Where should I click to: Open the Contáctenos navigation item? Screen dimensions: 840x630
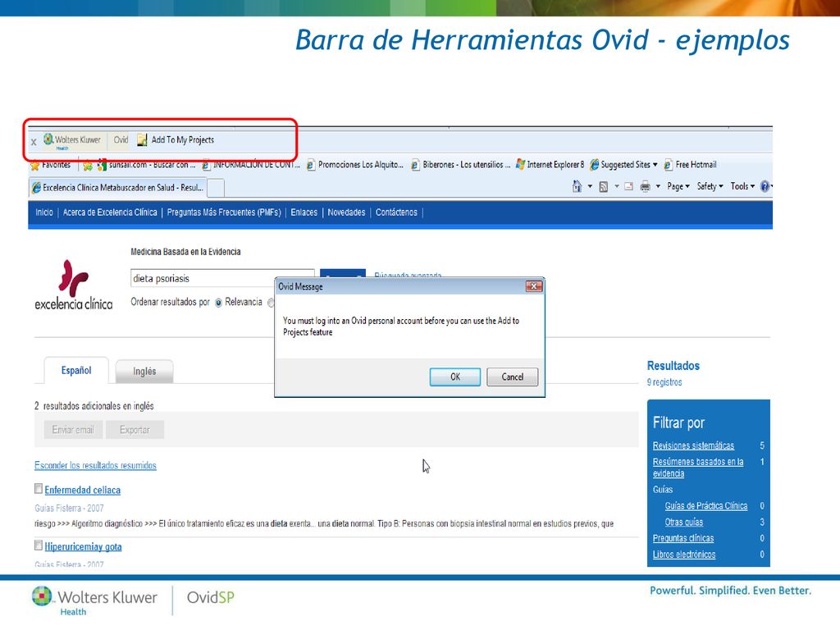pos(396,212)
